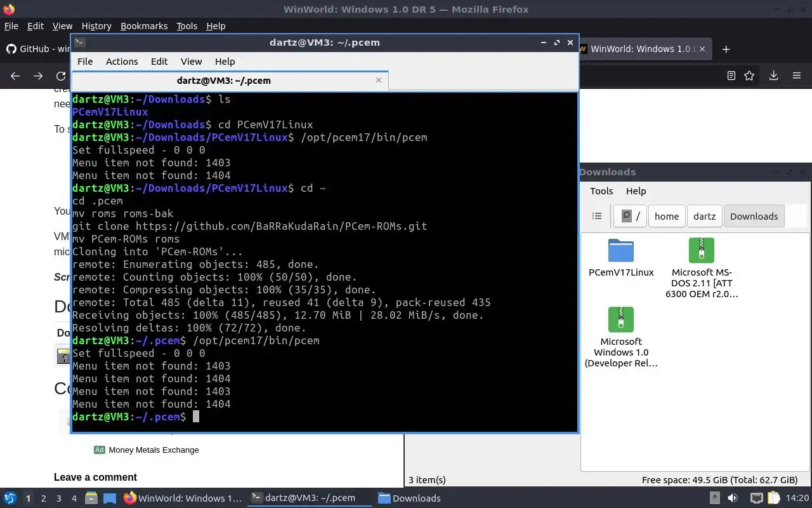Image resolution: width=812 pixels, height=508 pixels.
Task: Open the Firefox downloads panel arrow
Action: point(773,76)
